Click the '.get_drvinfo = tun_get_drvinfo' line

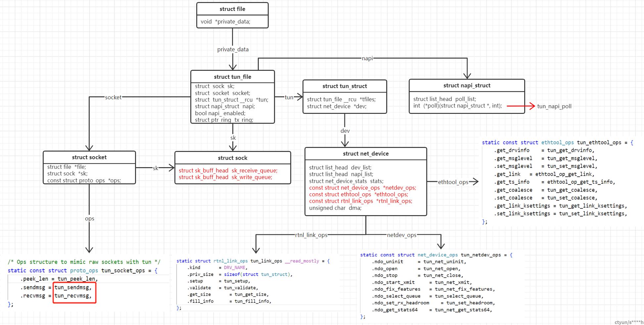point(544,150)
